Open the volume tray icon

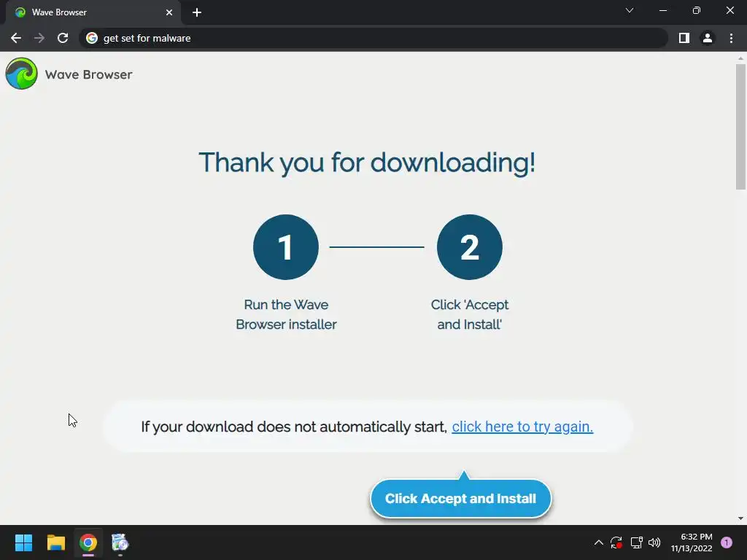(654, 542)
